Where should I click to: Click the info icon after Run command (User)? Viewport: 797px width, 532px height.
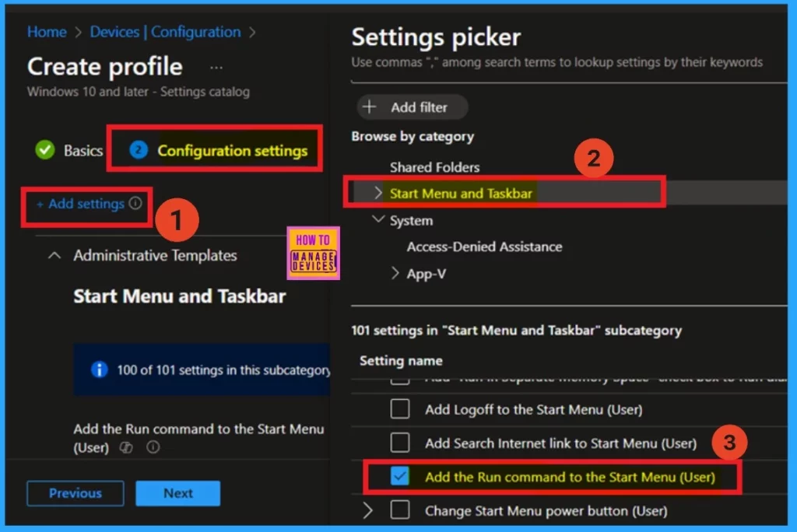coord(153,447)
